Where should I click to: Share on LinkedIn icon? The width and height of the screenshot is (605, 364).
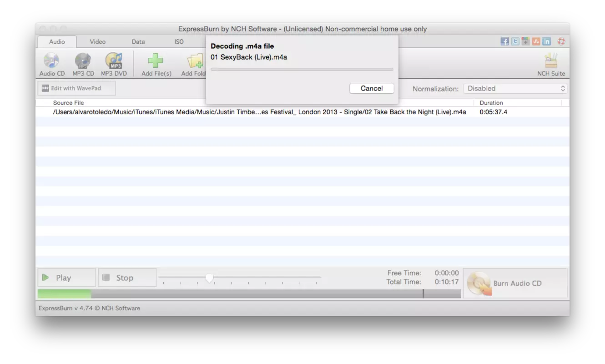click(547, 41)
